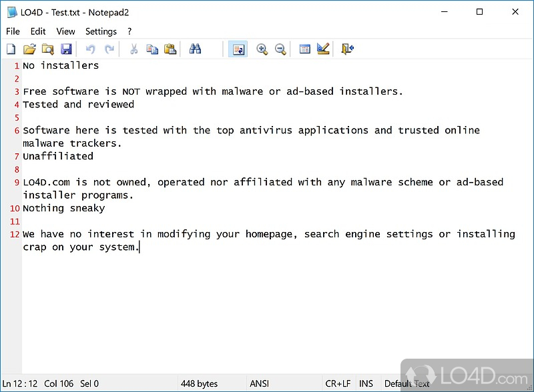
Task: Open the View menu
Action: tap(65, 31)
